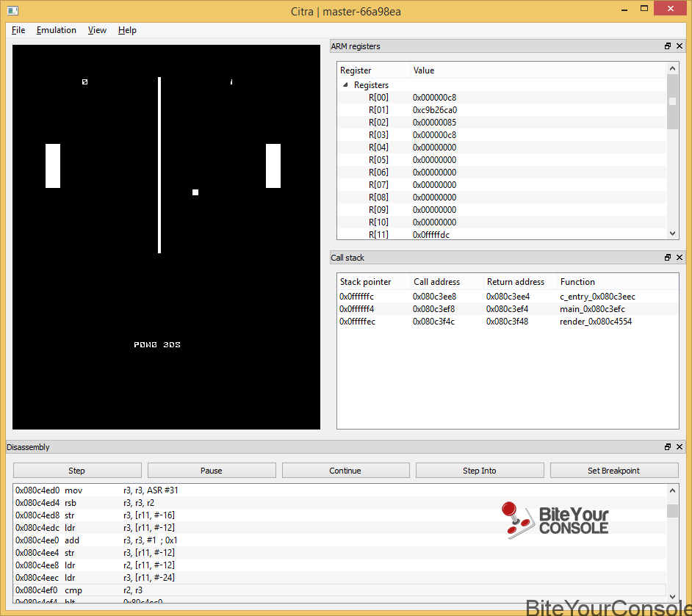Screen dimensions: 692x616
Task: Select call stack row main_0x080c3efc
Action: point(508,308)
